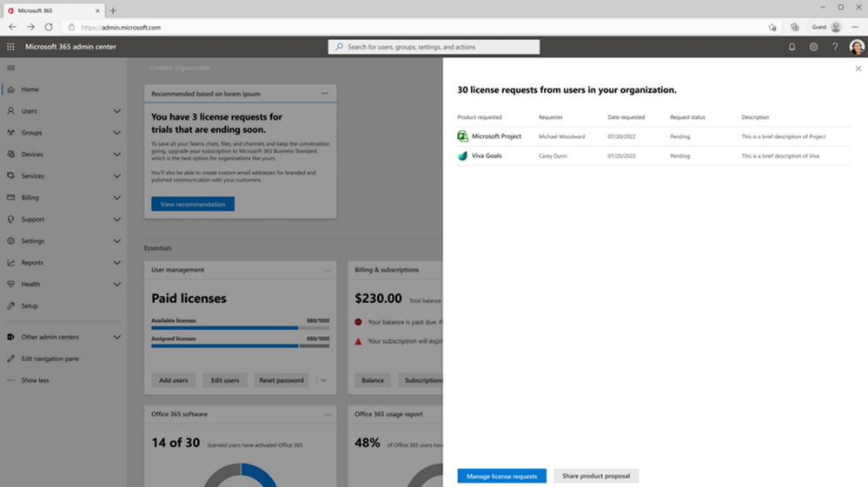Click the Reports chart icon
This screenshot has height=487, width=868.
pos(10,262)
